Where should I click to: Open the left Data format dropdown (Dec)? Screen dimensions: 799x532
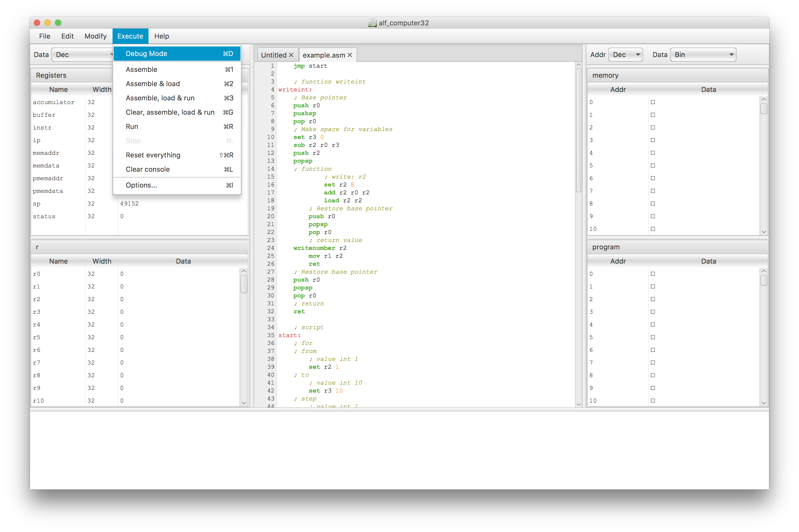pos(82,55)
